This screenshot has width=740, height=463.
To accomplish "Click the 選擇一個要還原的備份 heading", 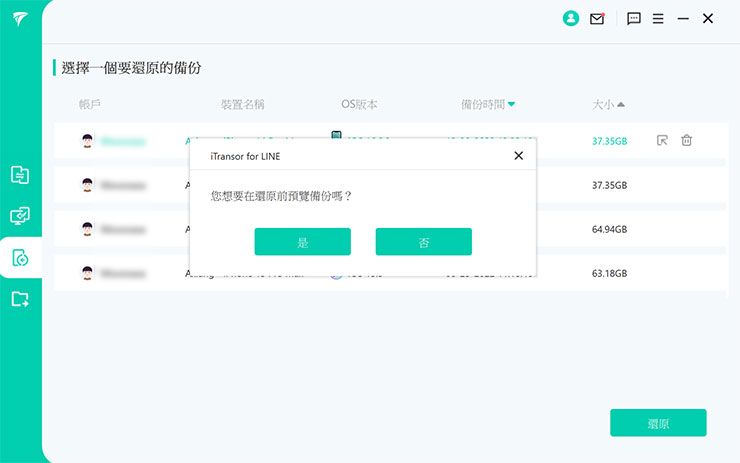I will click(x=131, y=68).
